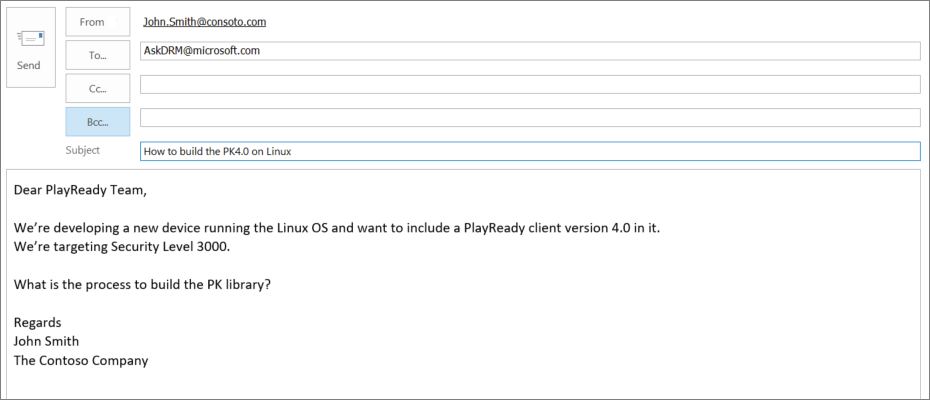Focus the empty Bcc field
930x400 pixels.
(x=530, y=118)
